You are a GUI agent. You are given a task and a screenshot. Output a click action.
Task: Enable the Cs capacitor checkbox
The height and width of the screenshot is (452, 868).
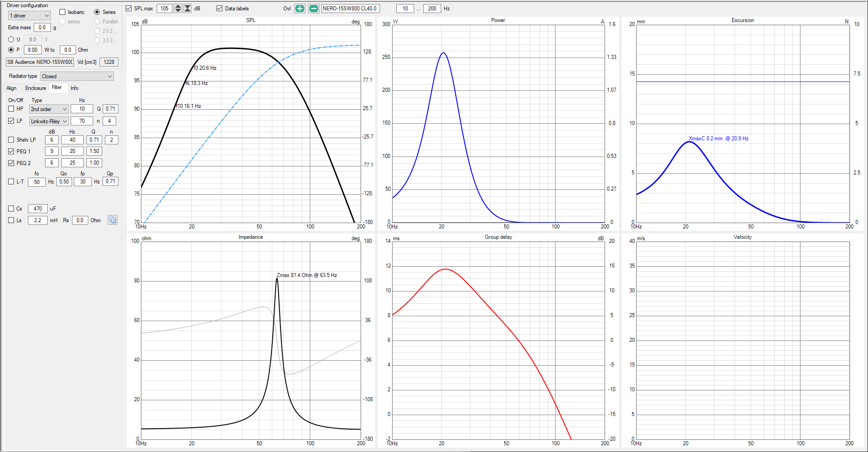[x=11, y=209]
